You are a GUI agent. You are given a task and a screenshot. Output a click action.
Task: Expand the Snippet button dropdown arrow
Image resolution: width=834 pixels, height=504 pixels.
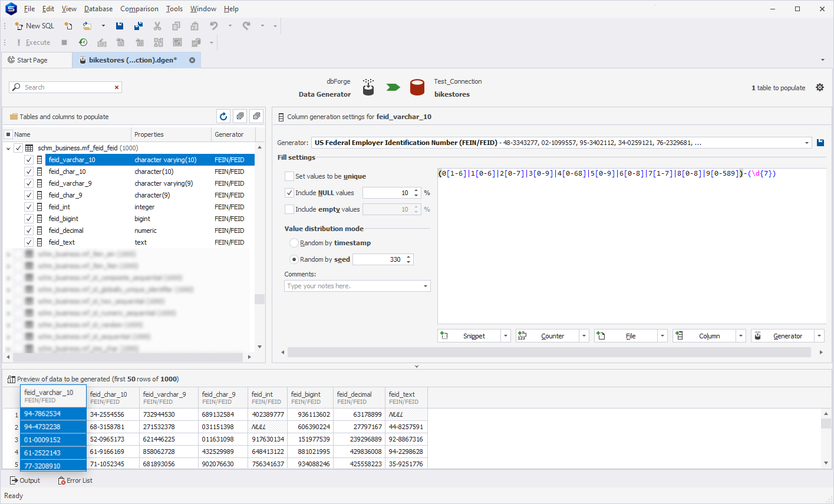[x=506, y=335]
